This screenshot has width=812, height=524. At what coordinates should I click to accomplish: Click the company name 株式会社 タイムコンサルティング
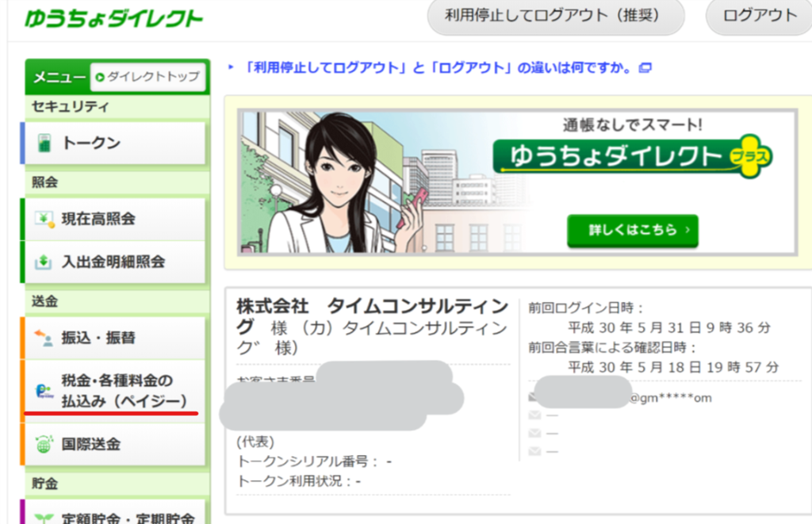pos(372,316)
